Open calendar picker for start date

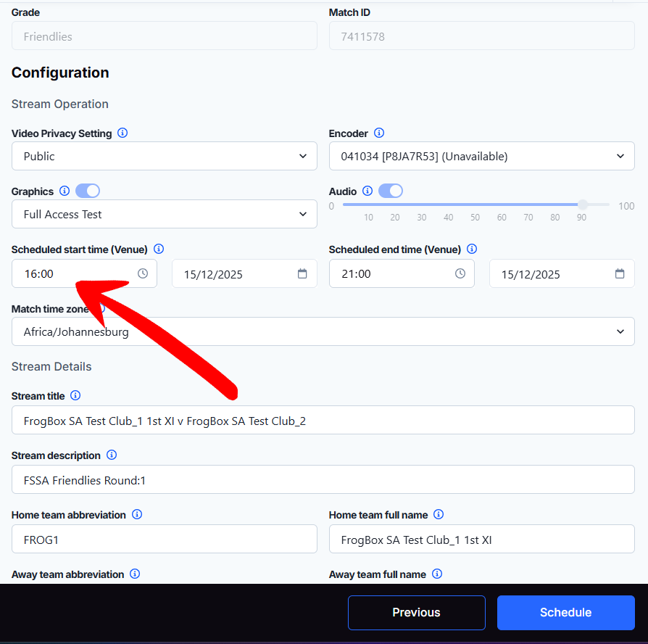(x=302, y=274)
